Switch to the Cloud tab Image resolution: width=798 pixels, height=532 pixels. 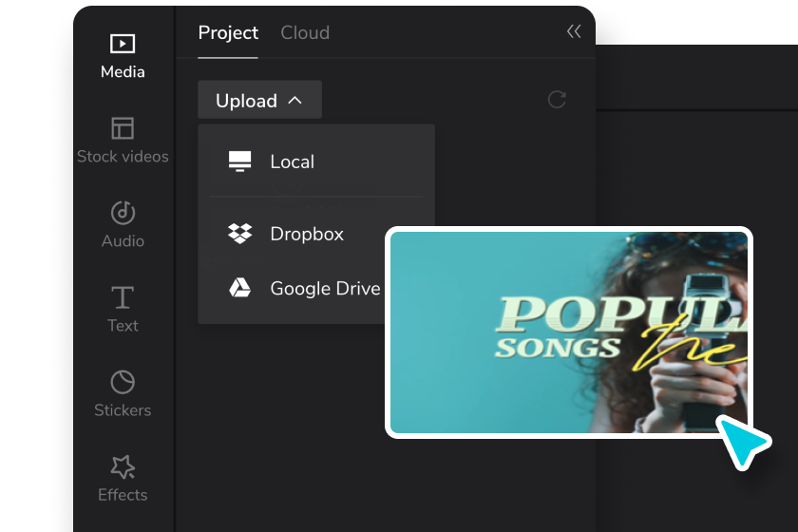(x=305, y=32)
